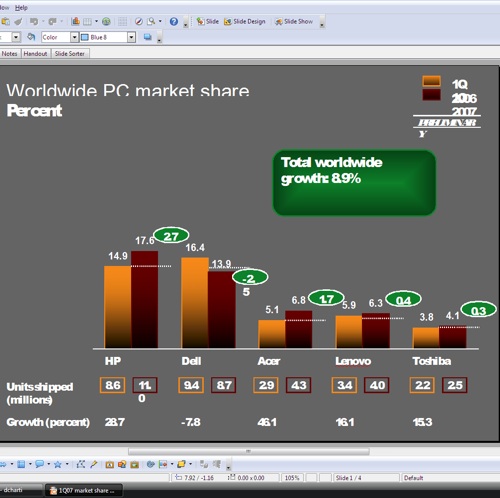
Task: Select the HP 2007 bar labeled 17.6
Action: pyautogui.click(x=144, y=299)
